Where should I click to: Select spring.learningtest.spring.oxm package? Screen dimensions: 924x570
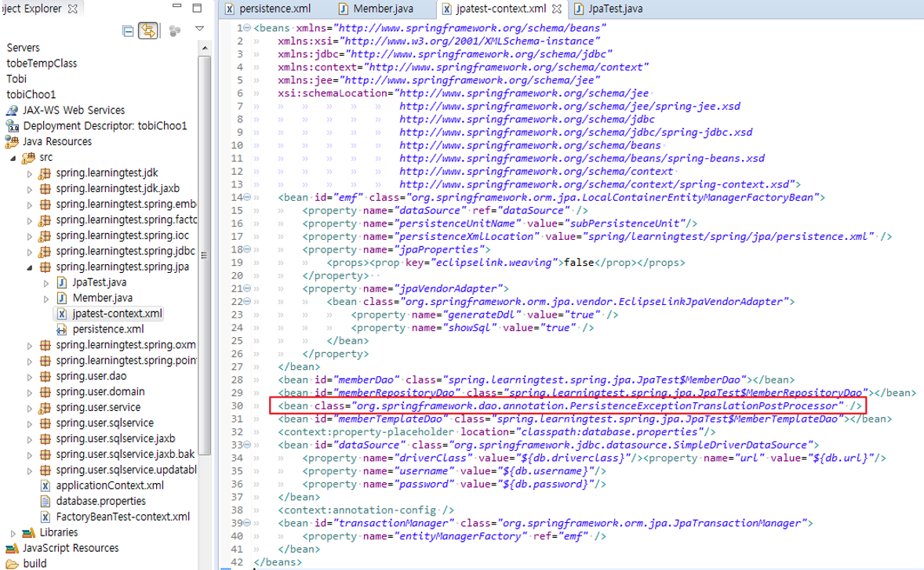coord(126,345)
